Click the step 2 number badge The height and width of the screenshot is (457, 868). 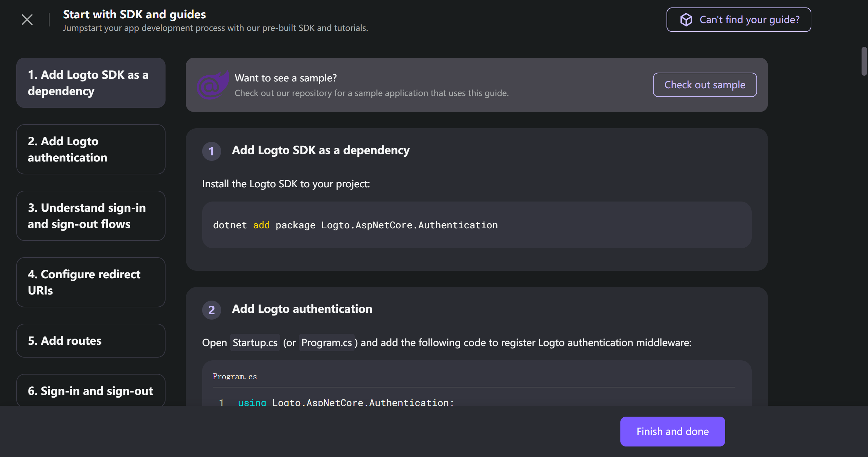point(211,310)
